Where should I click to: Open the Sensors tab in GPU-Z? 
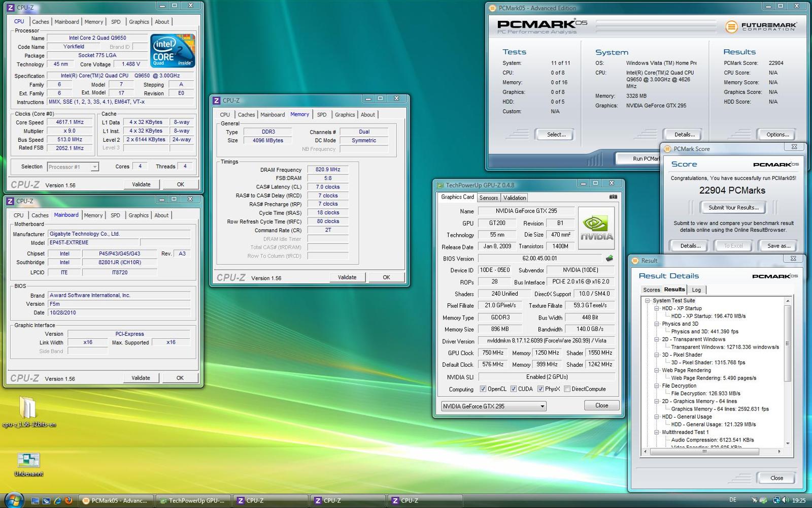(489, 198)
